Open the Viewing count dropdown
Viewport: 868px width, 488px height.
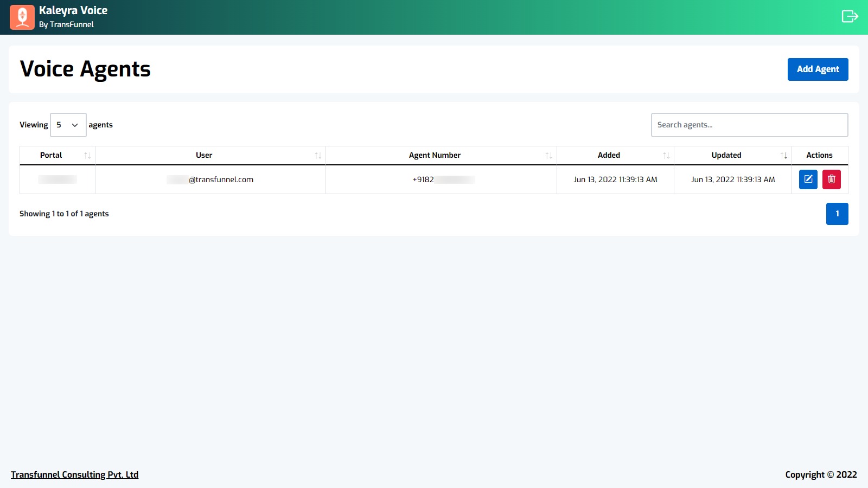click(68, 125)
